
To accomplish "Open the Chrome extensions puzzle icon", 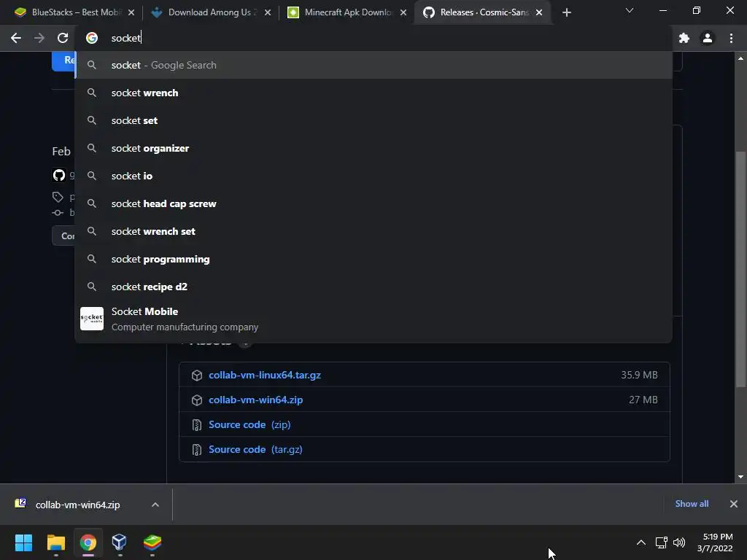I will [x=684, y=38].
